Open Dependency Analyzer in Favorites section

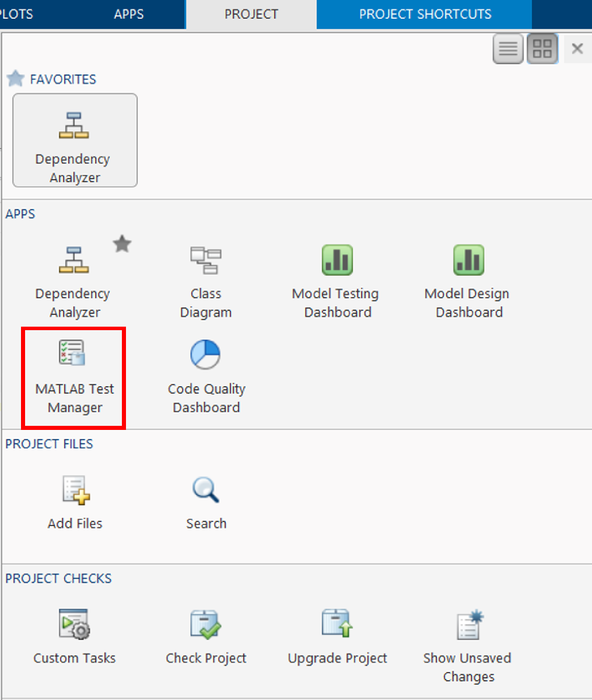click(x=74, y=140)
